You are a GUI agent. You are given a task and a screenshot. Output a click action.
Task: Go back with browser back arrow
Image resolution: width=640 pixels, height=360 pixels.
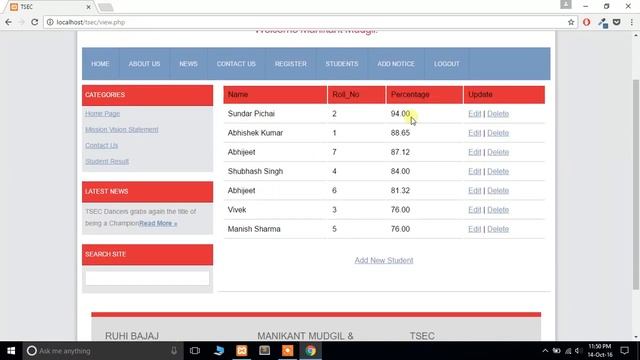(x=8, y=22)
